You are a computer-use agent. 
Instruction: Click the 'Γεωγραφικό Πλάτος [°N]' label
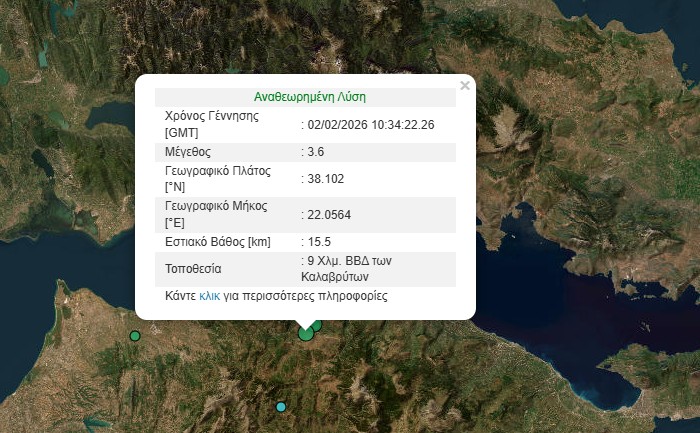pyautogui.click(x=217, y=178)
